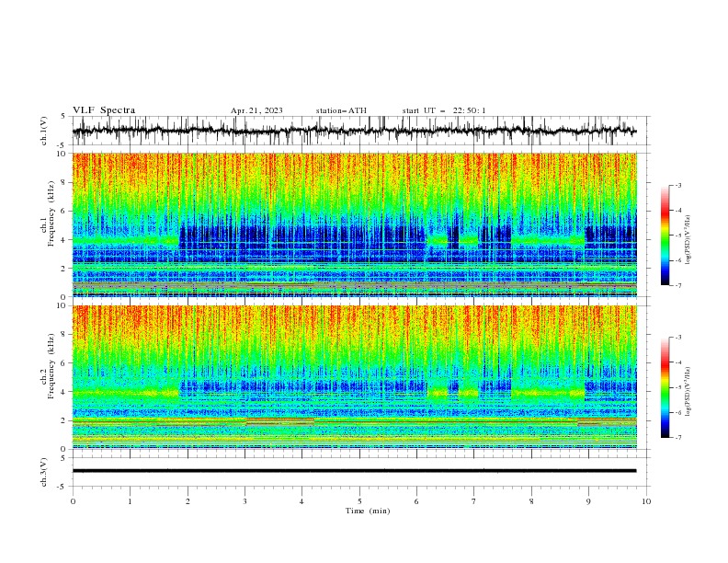Click the time axis tick label '3'
Screen dimensions: 728x563
[245, 501]
